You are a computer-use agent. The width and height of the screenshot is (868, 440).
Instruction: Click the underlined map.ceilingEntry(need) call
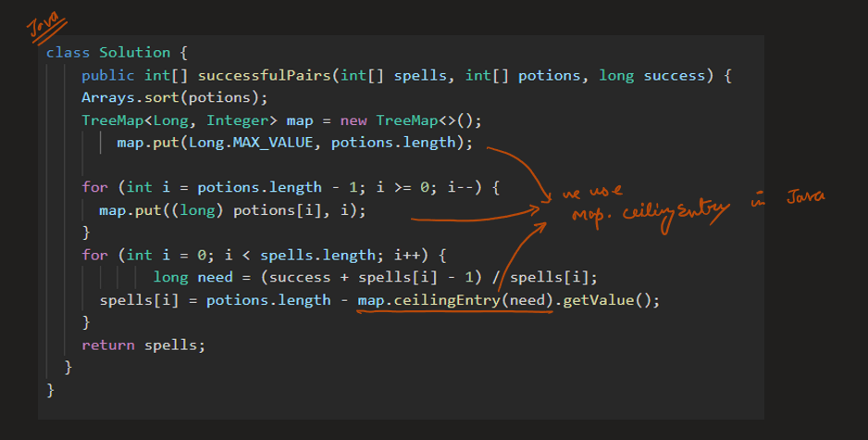pyautogui.click(x=454, y=300)
